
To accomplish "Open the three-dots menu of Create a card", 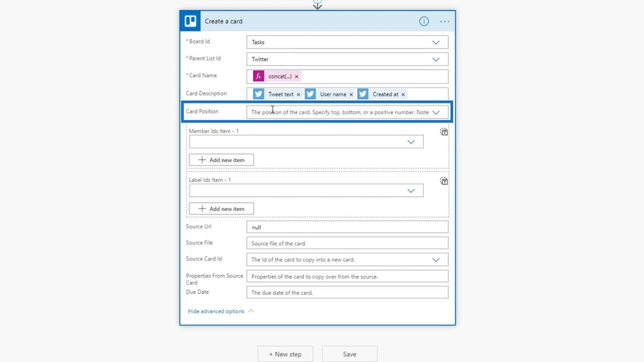I will (444, 21).
